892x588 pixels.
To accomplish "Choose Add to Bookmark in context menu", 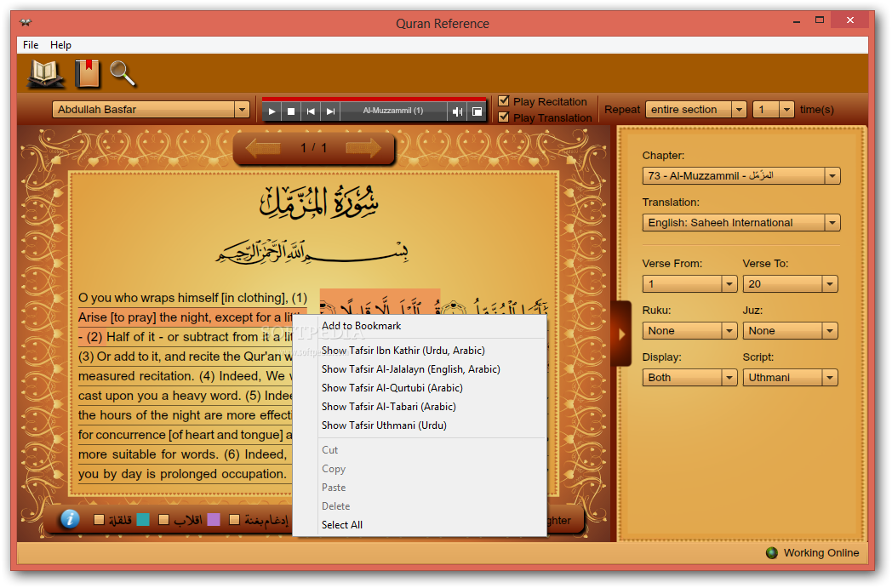I will click(x=420, y=326).
